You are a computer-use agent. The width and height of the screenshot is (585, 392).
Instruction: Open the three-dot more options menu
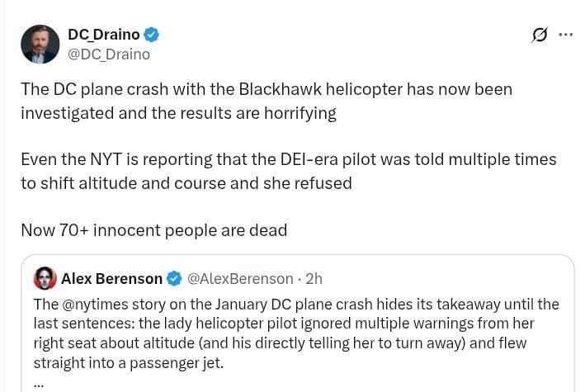565,35
